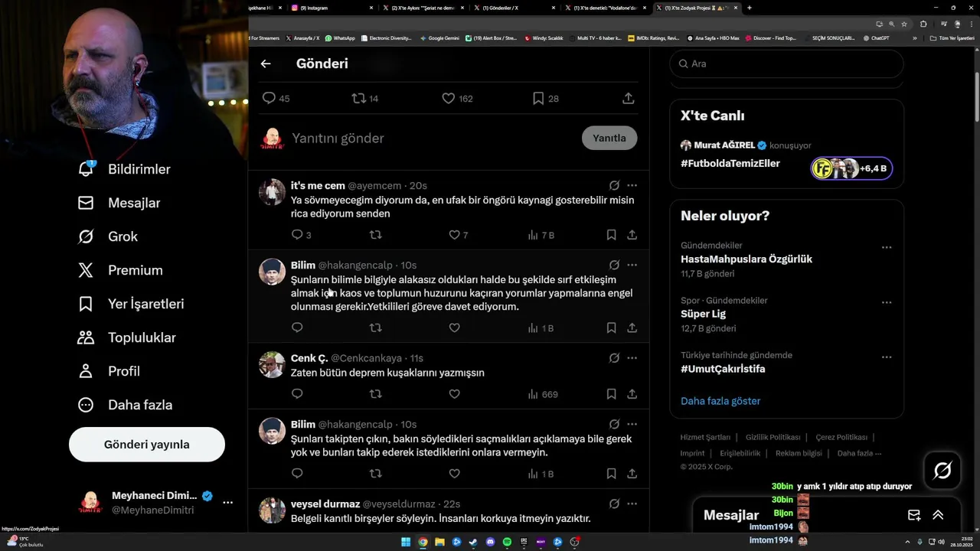Like it's me cem's reply with 7 likes
This screenshot has height=551, width=980.
(x=458, y=235)
